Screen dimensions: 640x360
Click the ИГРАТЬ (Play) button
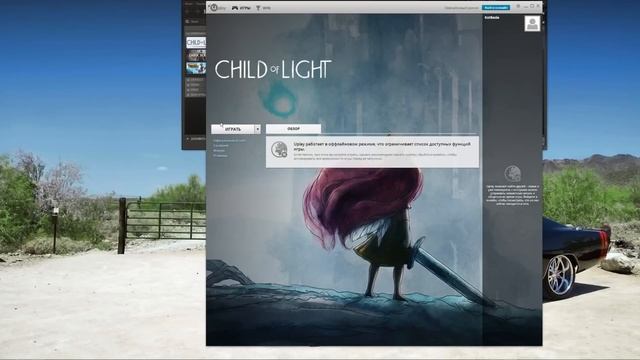click(x=233, y=129)
